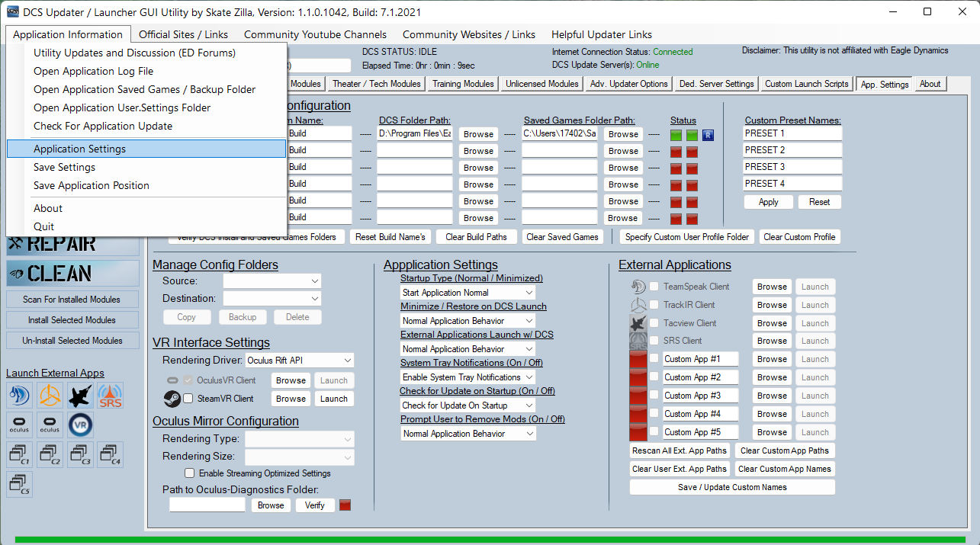Click the Steam logo beside SteamVR Client
The height and width of the screenshot is (545, 980).
(x=172, y=399)
